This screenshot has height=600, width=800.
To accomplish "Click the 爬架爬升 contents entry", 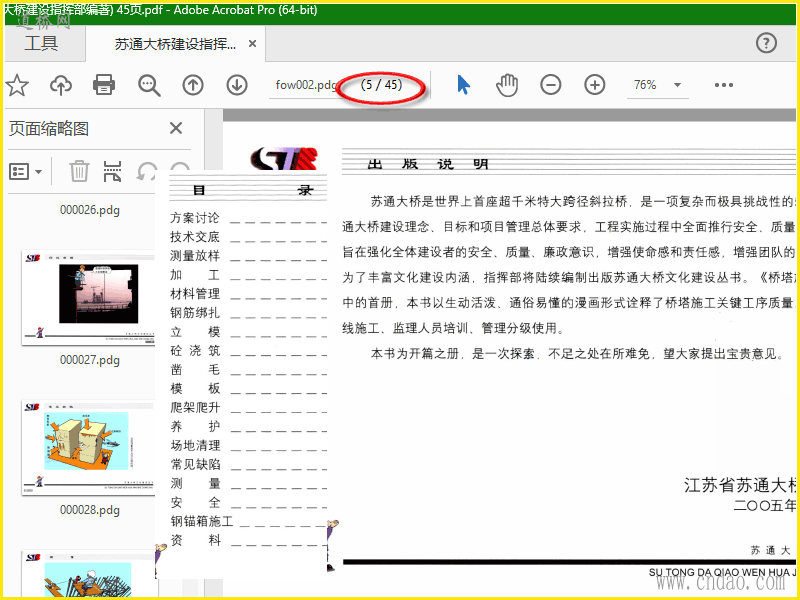I will pyautogui.click(x=195, y=407).
